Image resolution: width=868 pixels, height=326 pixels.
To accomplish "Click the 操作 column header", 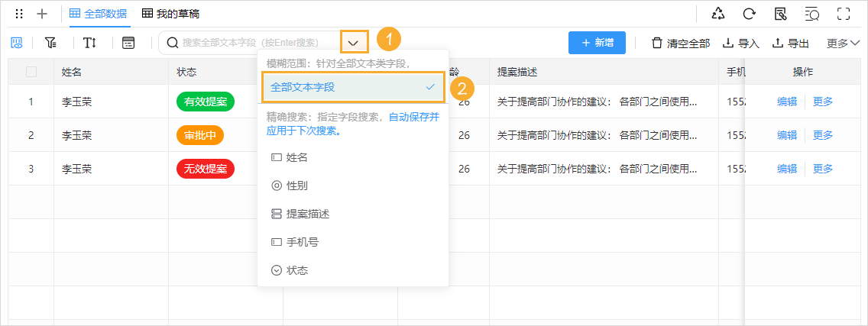I will click(803, 72).
